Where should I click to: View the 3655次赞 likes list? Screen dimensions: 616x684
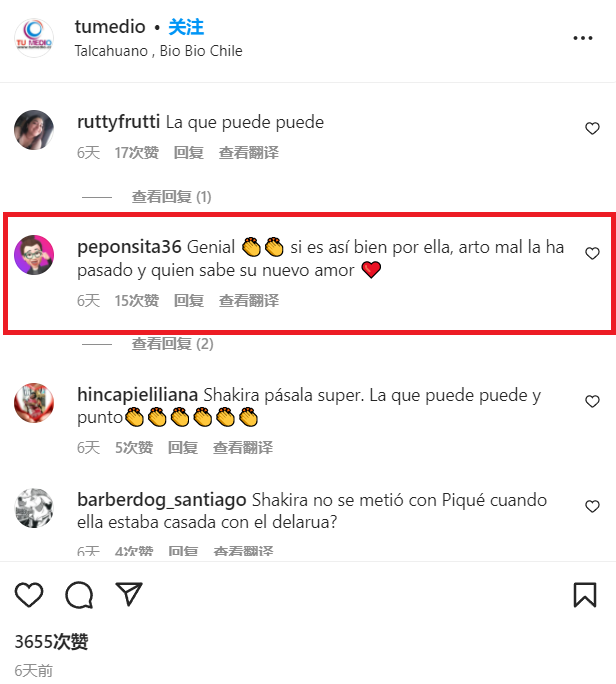(x=51, y=642)
